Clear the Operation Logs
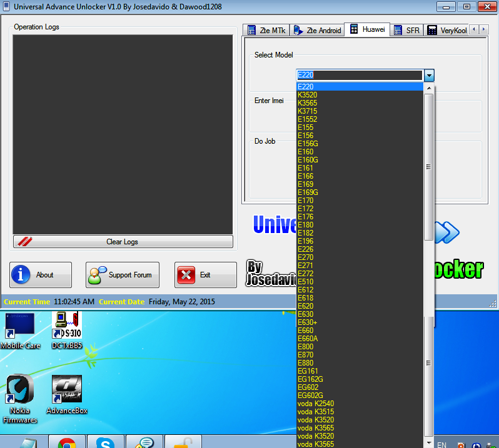The image size is (499, 448). pos(123,242)
